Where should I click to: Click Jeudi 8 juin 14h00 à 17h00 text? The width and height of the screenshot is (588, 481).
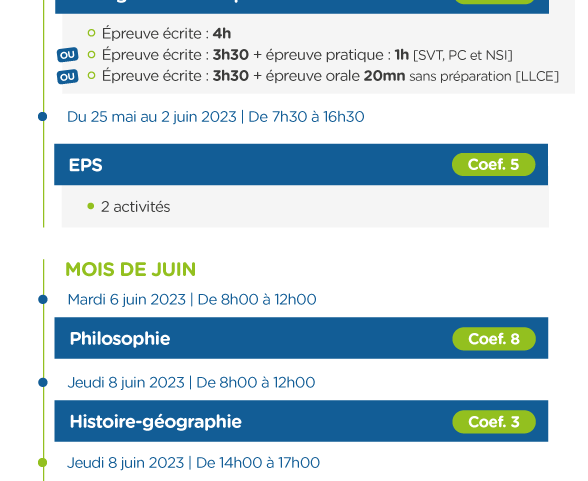click(194, 463)
